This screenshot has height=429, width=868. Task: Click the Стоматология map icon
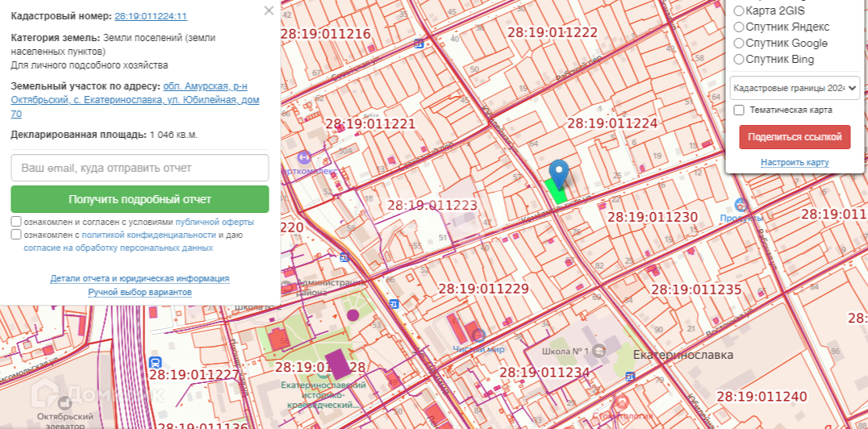(622, 401)
